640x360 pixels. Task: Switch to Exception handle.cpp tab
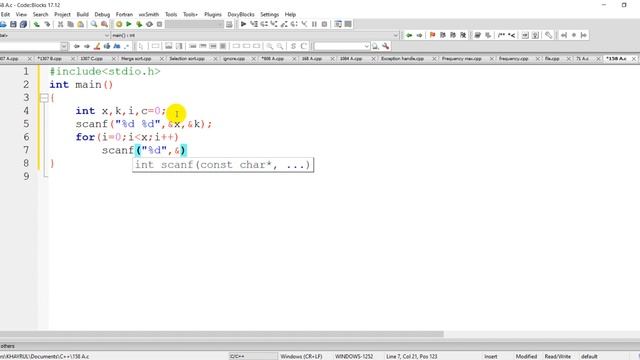[402, 59]
